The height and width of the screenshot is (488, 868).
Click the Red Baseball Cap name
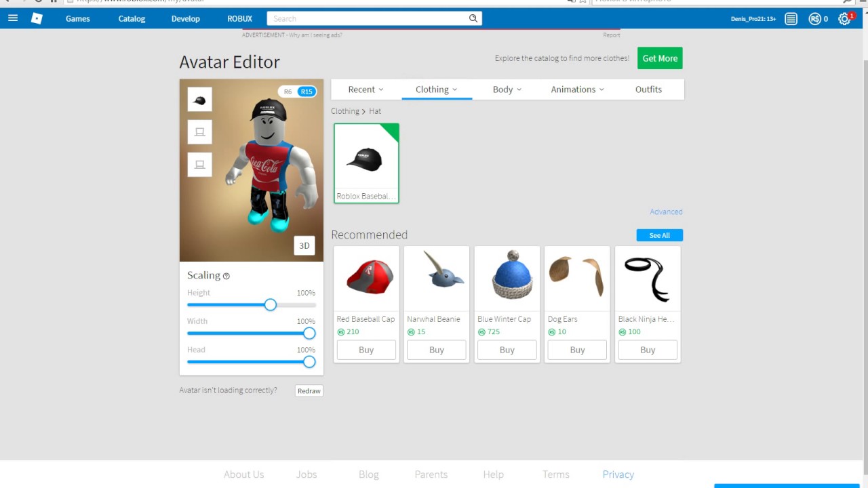pos(366,319)
